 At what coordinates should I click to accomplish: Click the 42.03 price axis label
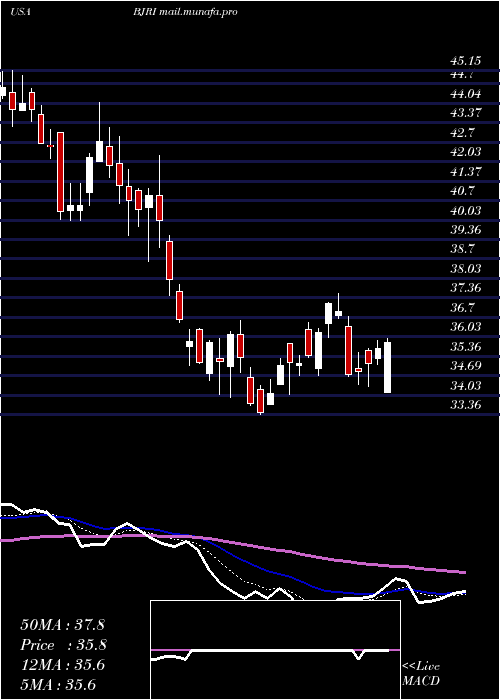pos(464,152)
